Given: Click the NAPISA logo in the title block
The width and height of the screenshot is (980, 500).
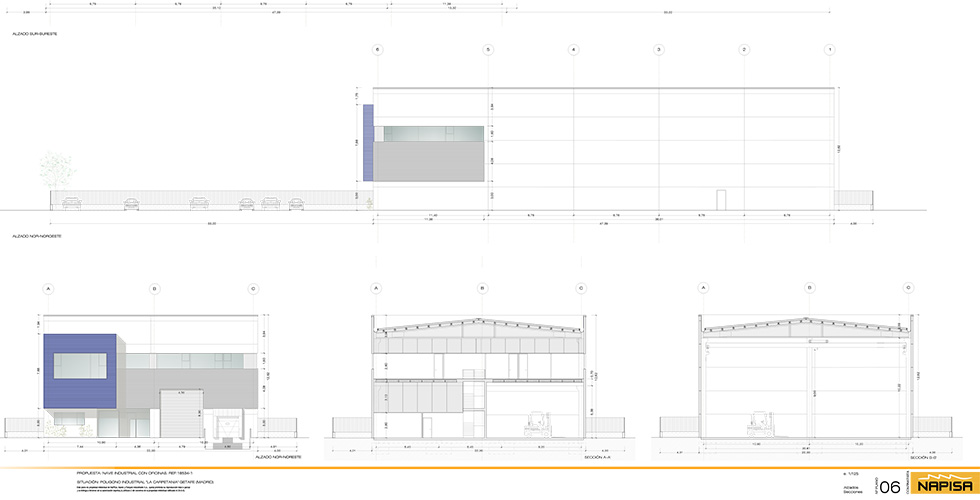Looking at the screenshot, I should click(x=943, y=484).
